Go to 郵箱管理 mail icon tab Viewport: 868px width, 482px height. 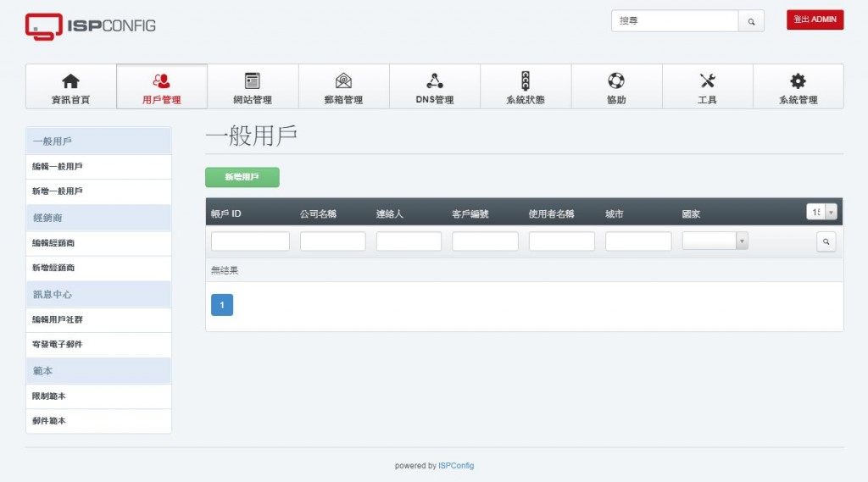click(343, 87)
